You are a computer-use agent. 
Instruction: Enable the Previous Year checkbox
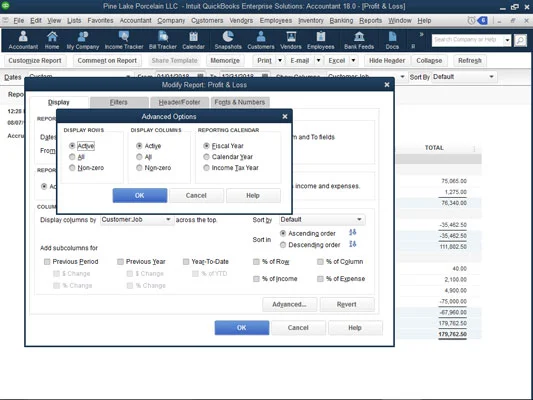pos(120,262)
